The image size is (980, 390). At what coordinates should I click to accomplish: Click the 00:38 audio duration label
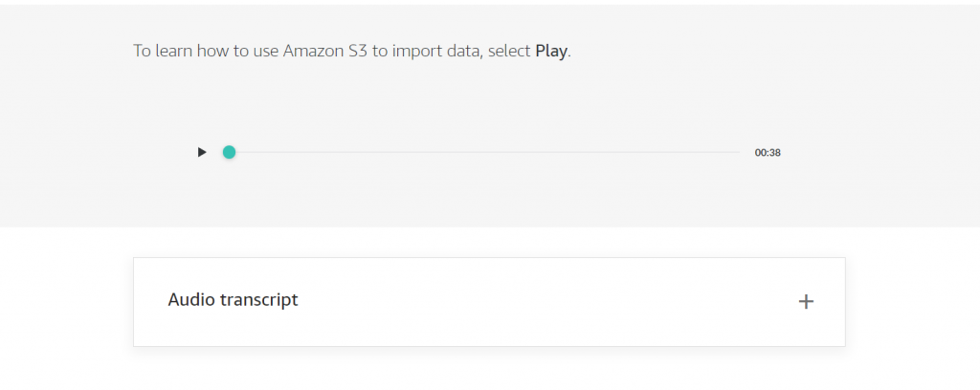point(768,153)
